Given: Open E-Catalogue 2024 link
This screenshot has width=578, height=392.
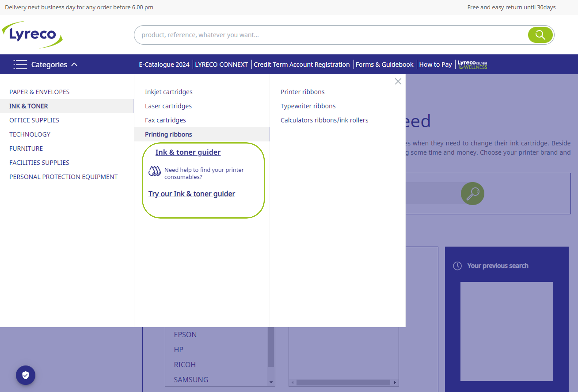Looking at the screenshot, I should (164, 64).
